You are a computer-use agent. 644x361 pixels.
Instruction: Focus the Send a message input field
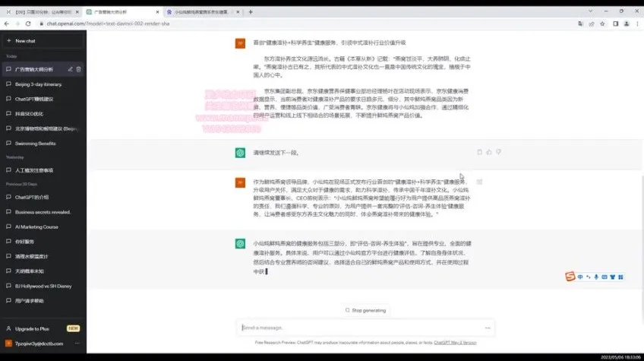coord(357,328)
